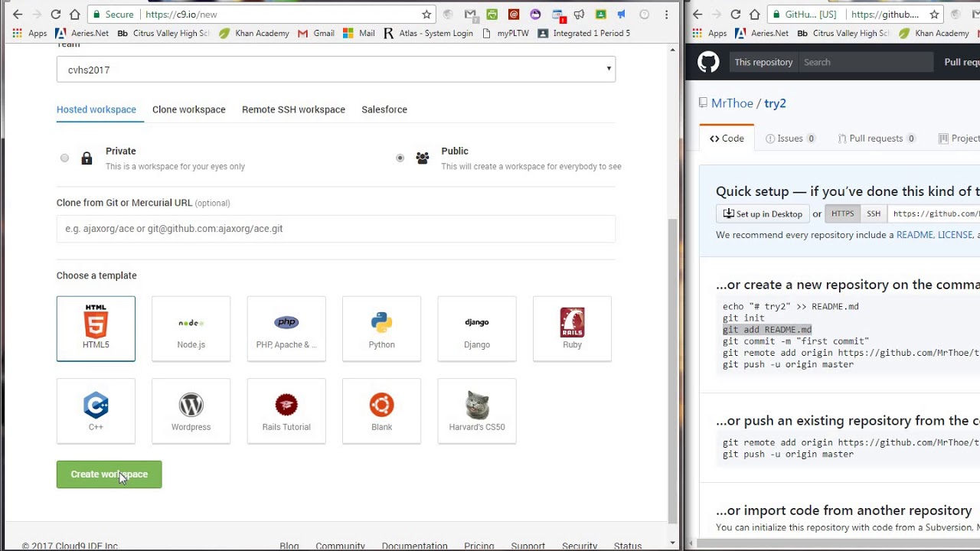Choose the Django template

pos(477,329)
